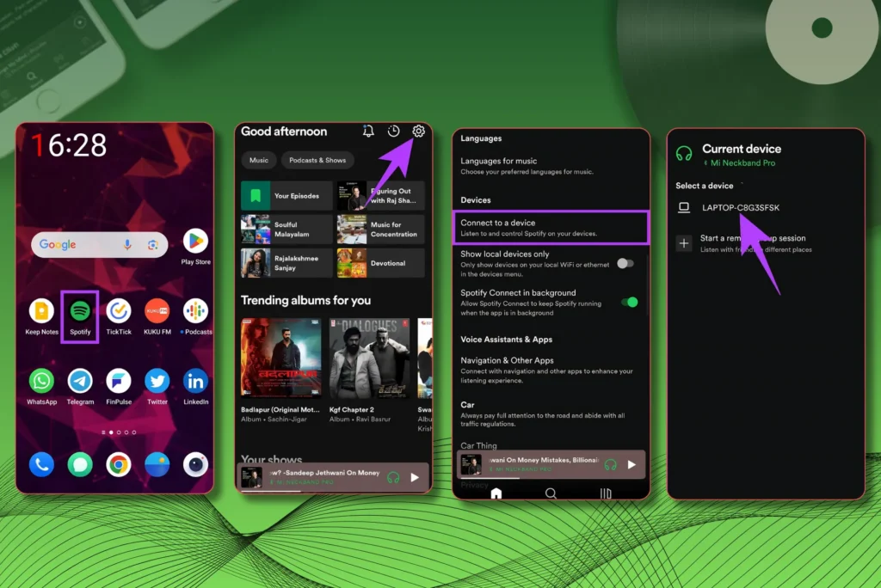
Task: Open the blue weather app in the dock
Action: pos(157,465)
